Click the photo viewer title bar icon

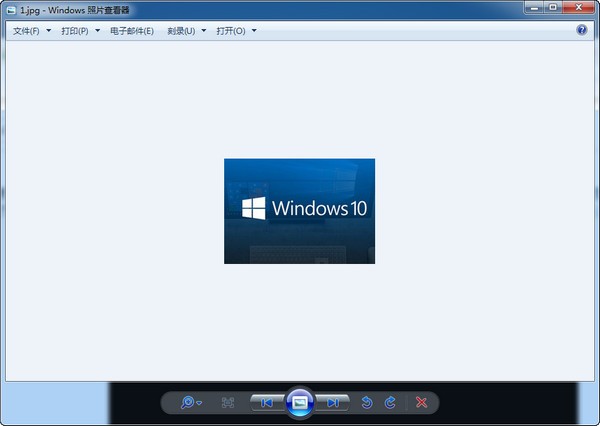[x=11, y=10]
